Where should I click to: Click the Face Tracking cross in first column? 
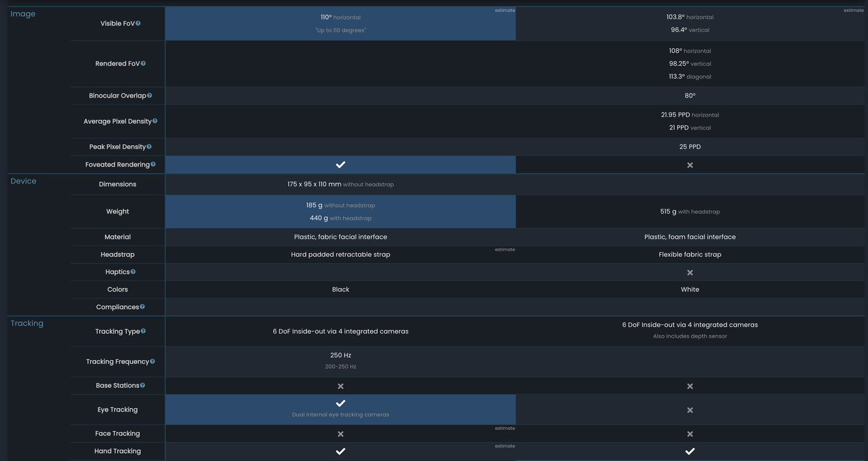(340, 434)
